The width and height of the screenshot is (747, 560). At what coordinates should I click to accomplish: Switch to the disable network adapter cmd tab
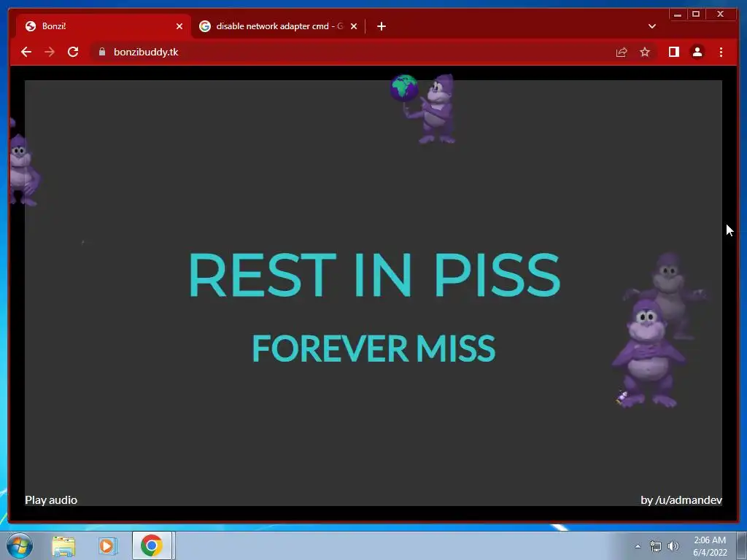point(279,26)
